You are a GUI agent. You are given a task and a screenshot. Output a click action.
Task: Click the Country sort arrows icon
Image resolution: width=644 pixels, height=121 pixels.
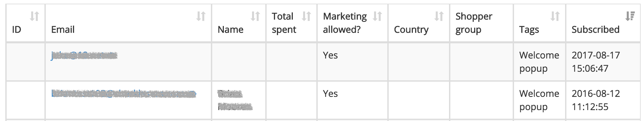click(x=439, y=16)
